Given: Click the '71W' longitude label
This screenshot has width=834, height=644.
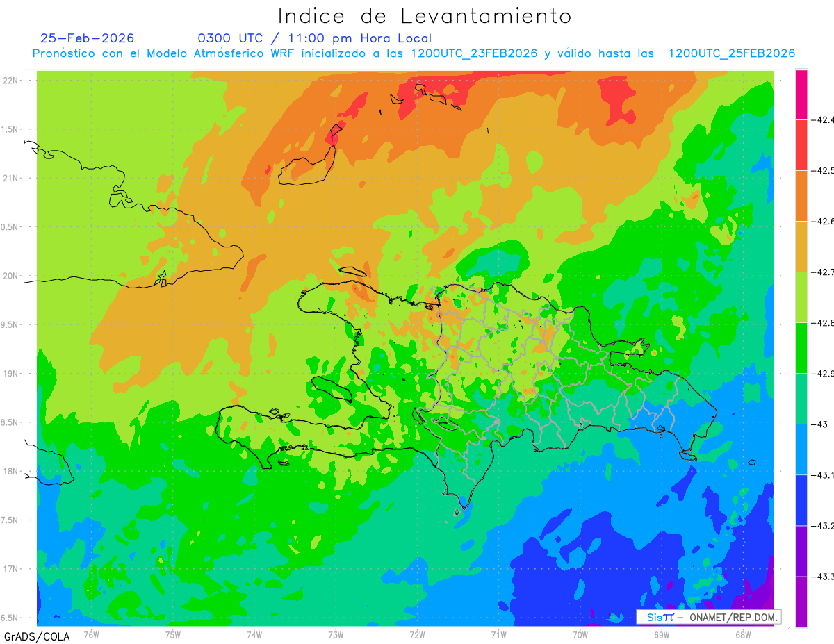Looking at the screenshot, I should [498, 634].
